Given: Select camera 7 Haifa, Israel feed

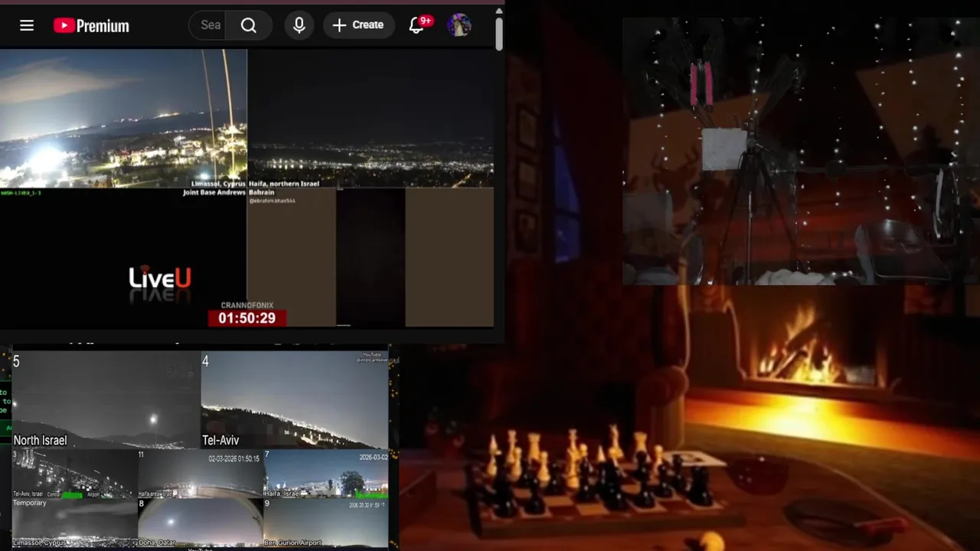Looking at the screenshot, I should pyautogui.click(x=326, y=474).
